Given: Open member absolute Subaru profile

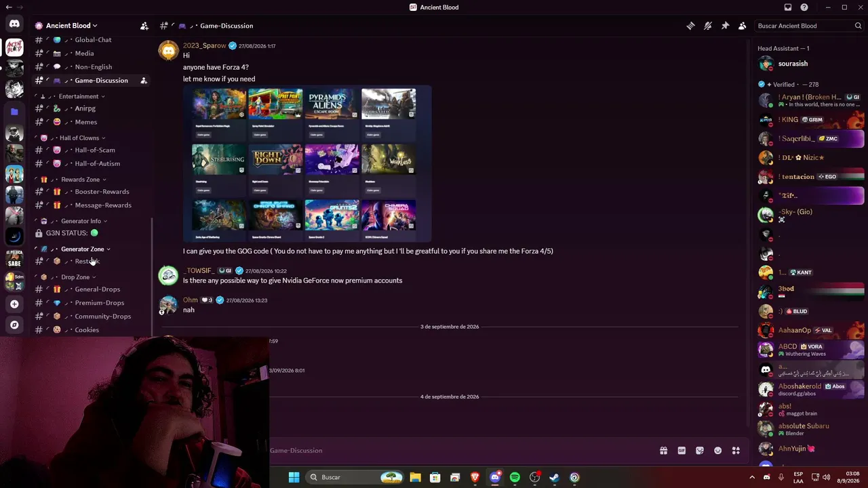Looking at the screenshot, I should (x=811, y=429).
